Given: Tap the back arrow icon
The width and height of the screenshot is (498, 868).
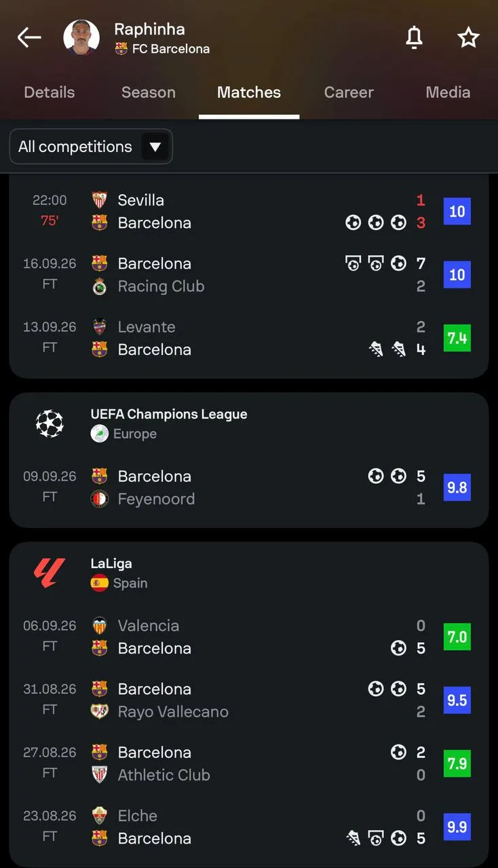Looking at the screenshot, I should click(x=29, y=38).
